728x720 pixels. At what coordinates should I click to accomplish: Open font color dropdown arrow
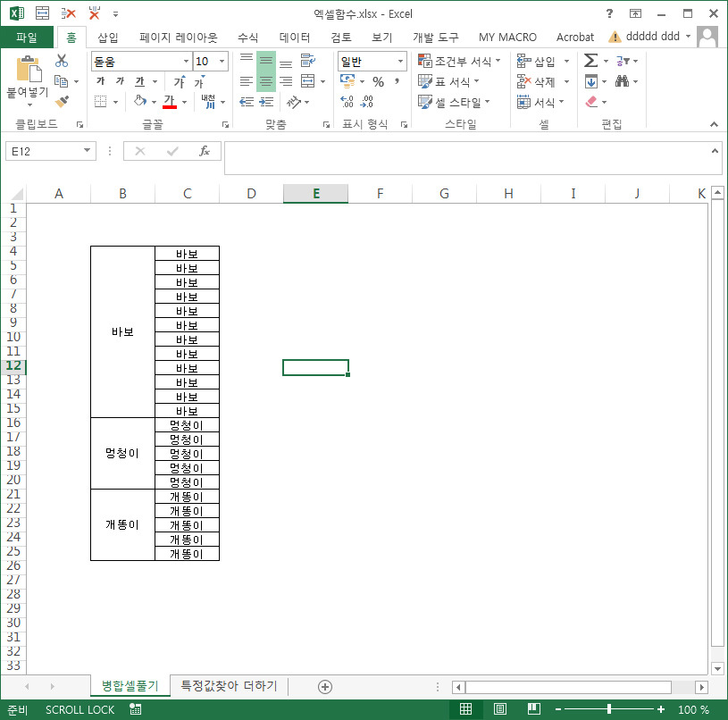tap(185, 102)
